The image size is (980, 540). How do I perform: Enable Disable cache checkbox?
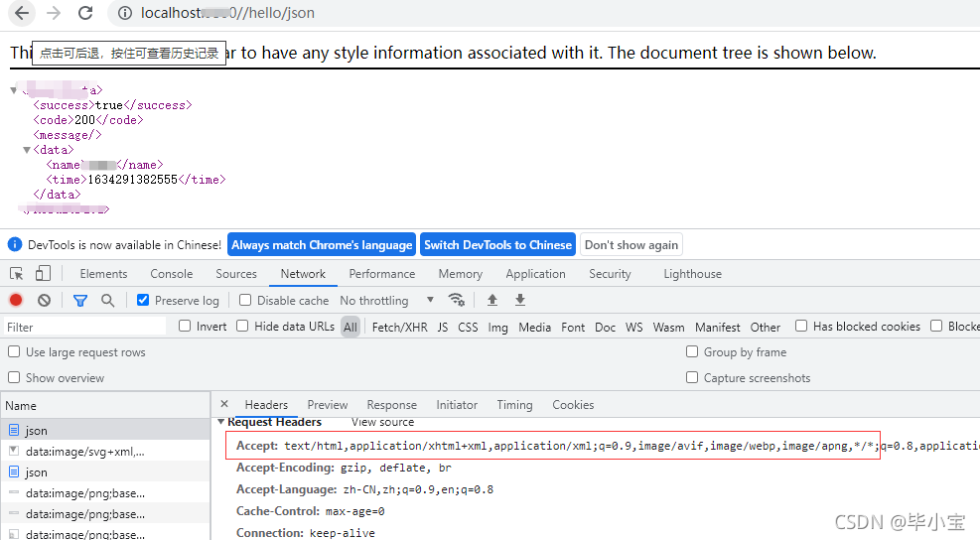(x=245, y=300)
